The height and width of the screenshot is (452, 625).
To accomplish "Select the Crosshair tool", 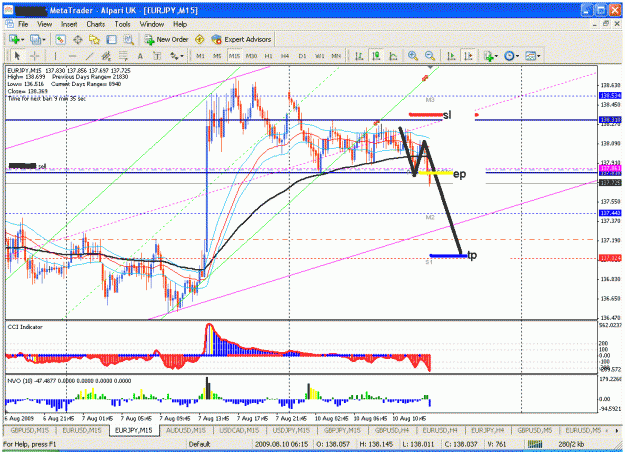I will tap(34, 56).
